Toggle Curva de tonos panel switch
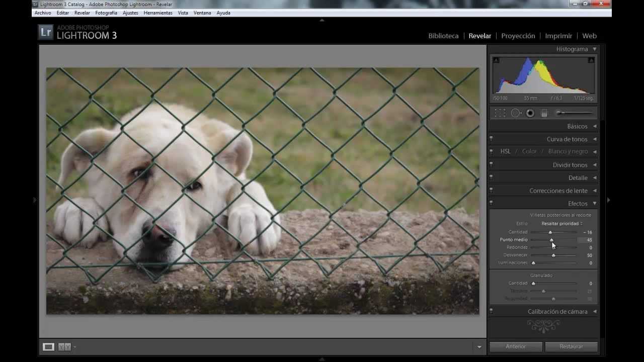This screenshot has height=362, width=644. point(491,138)
